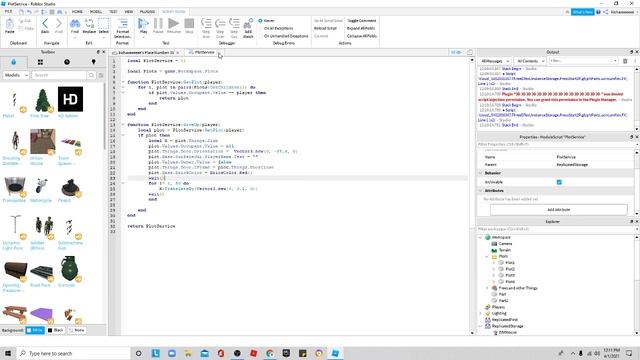This screenshot has height=360, width=640.
Task: Click the Output filter input field
Action: pyautogui.click(x=583, y=61)
